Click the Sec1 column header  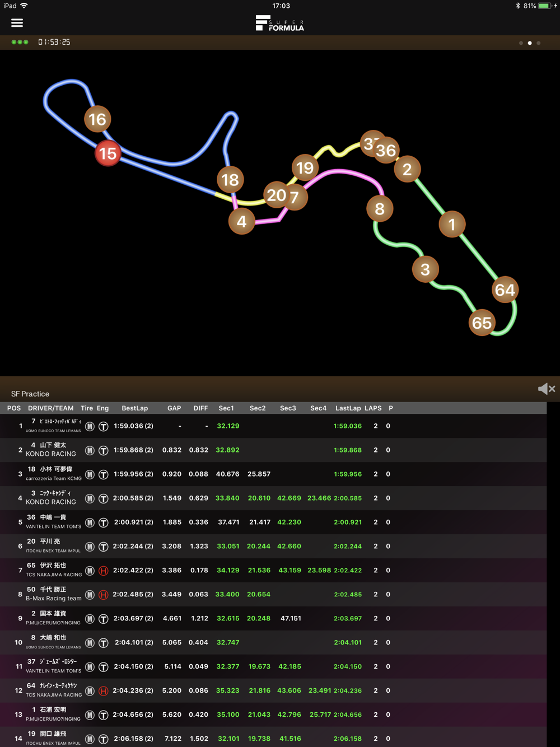pyautogui.click(x=226, y=408)
